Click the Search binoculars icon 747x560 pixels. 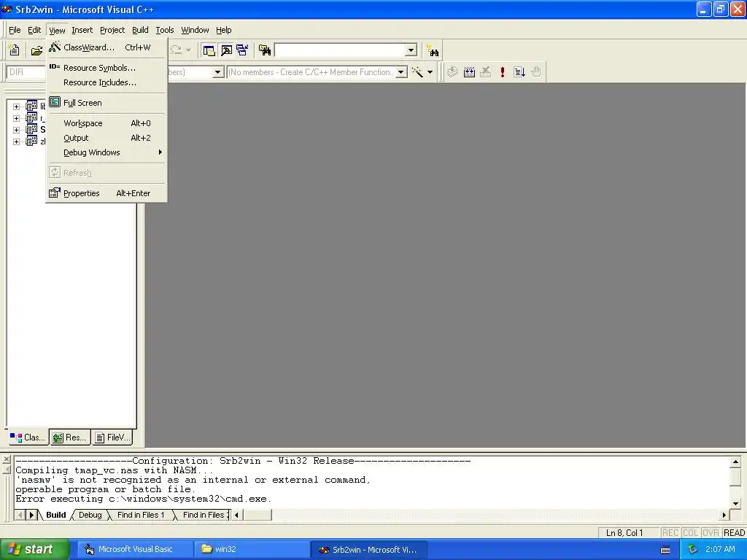pyautogui.click(x=433, y=50)
